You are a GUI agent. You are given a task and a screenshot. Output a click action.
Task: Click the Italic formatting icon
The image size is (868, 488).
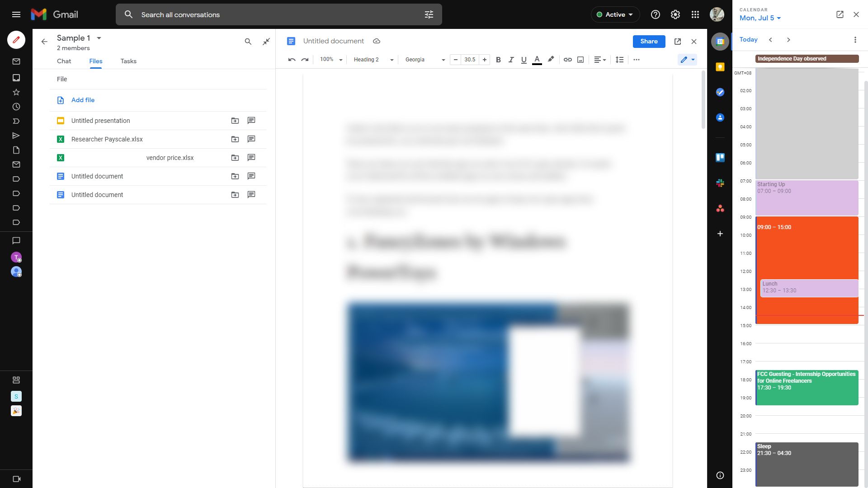click(x=510, y=60)
